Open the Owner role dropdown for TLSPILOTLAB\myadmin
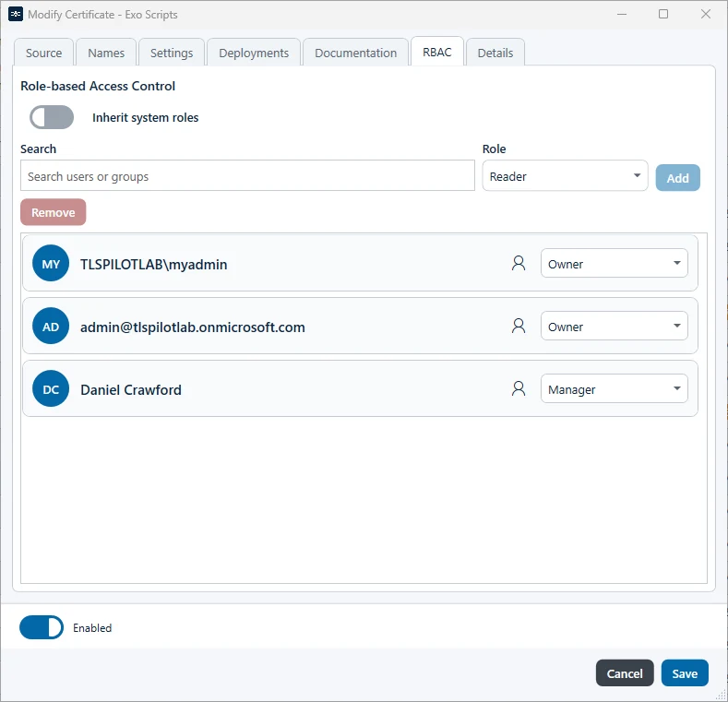The width and height of the screenshot is (728, 702). pos(614,263)
